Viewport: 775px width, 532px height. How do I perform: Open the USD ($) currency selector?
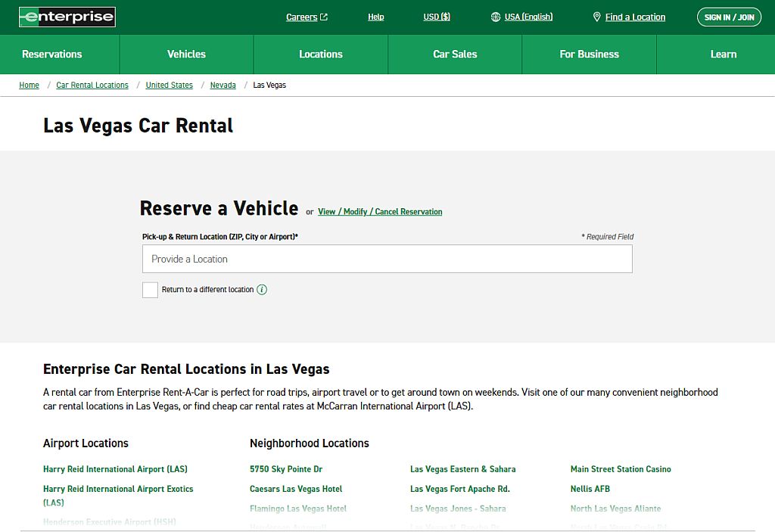click(x=437, y=17)
